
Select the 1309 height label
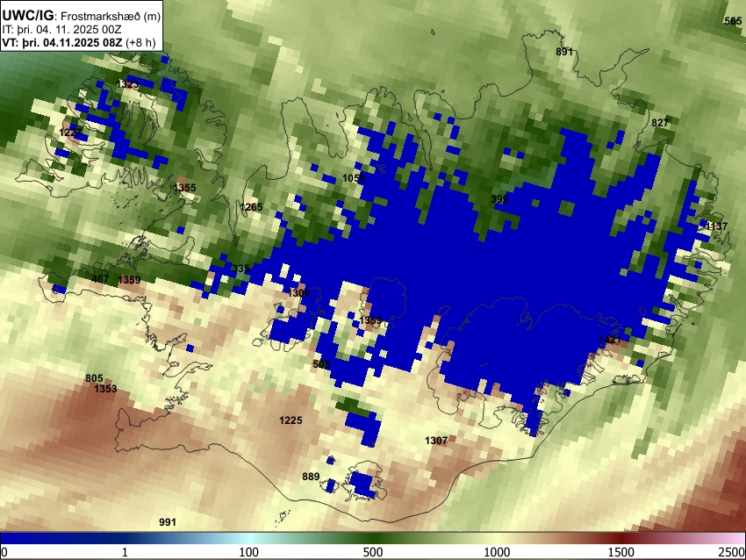pos(298,293)
